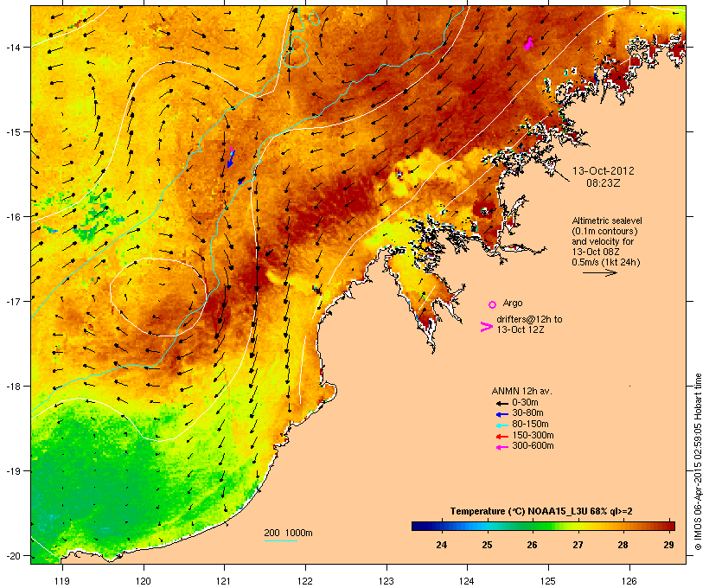Click the IMOS copyright timestamp text

(x=698, y=463)
